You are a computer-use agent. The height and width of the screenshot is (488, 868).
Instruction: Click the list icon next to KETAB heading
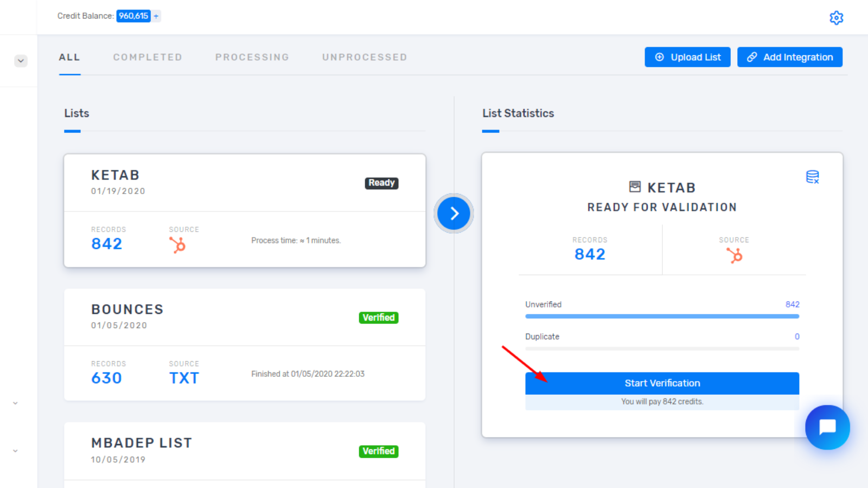(636, 187)
